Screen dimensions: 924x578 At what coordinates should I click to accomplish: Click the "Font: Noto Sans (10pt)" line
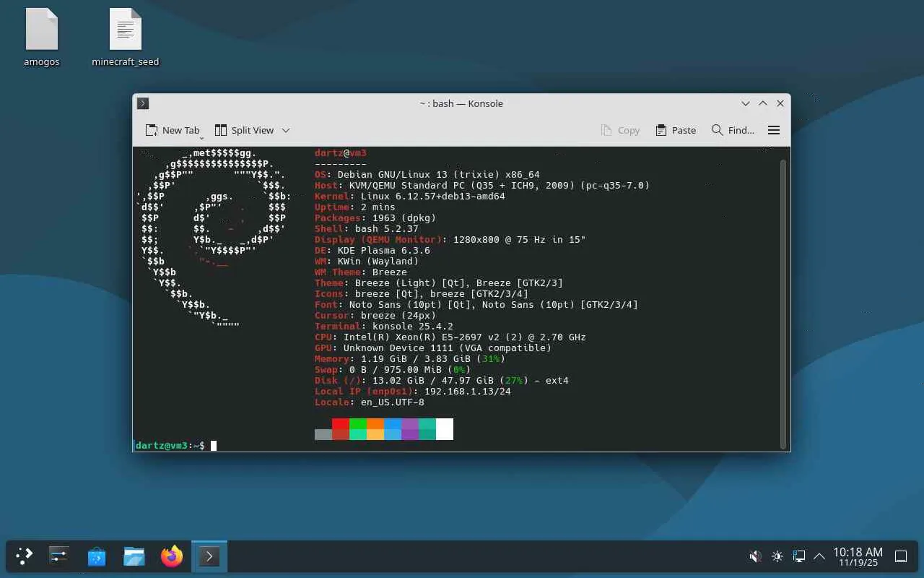(476, 305)
